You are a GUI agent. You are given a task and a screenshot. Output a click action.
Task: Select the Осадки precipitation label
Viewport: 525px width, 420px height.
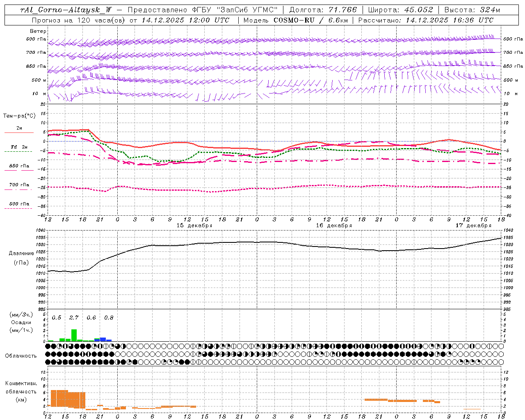pyautogui.click(x=21, y=322)
